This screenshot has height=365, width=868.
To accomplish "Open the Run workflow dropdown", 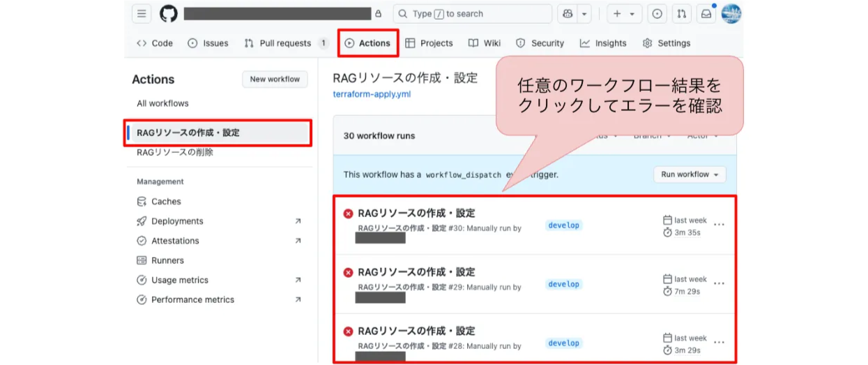I will [689, 174].
